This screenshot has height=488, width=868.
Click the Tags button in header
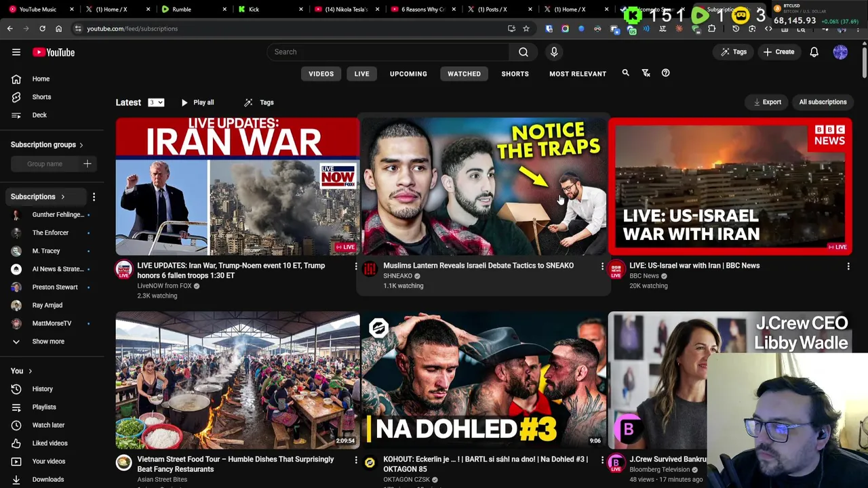pos(733,52)
